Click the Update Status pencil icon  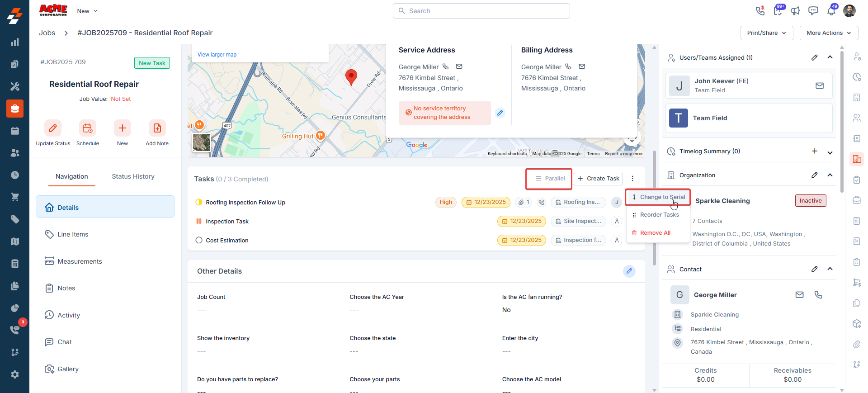click(53, 128)
